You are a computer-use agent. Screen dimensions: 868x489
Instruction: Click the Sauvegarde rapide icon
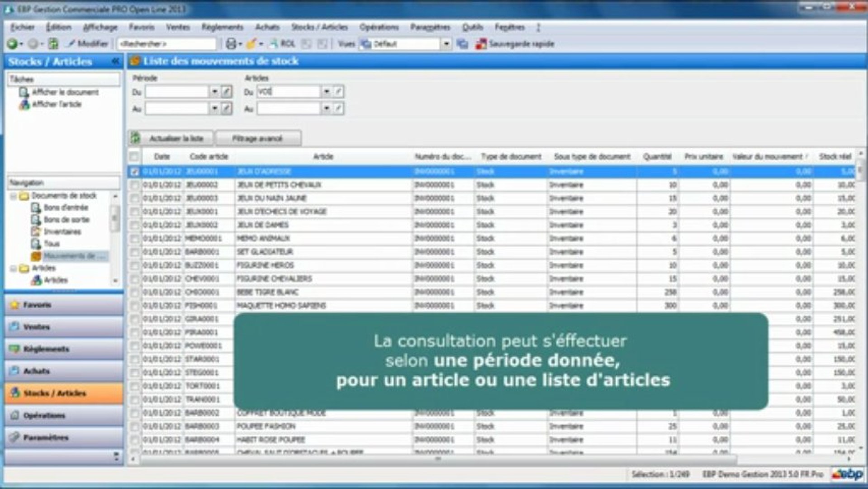tap(481, 44)
